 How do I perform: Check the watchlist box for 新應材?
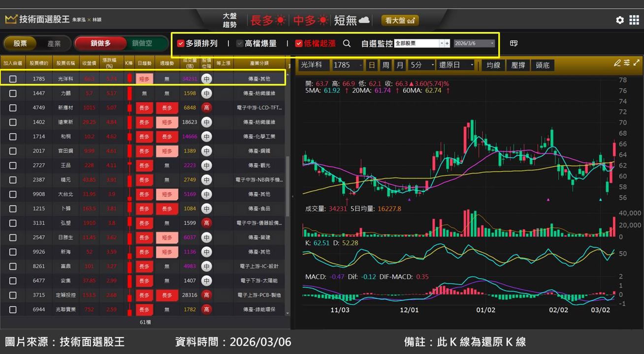click(x=13, y=108)
